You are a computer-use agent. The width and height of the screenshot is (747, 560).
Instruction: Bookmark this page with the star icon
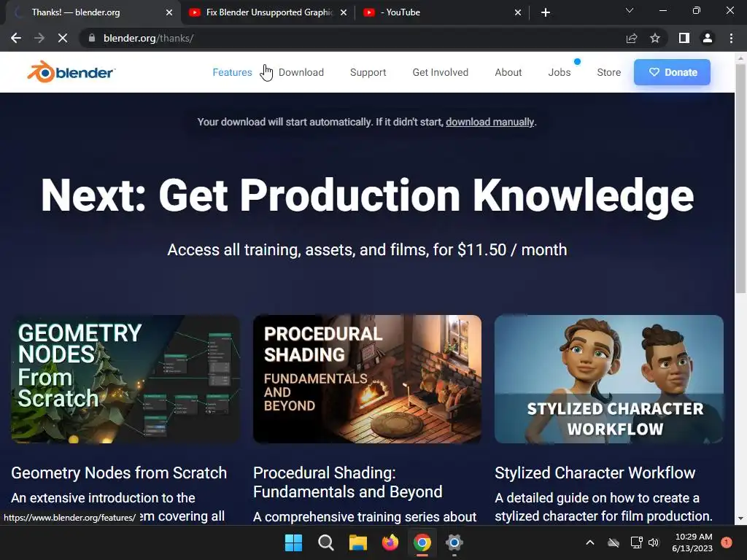[x=655, y=38]
